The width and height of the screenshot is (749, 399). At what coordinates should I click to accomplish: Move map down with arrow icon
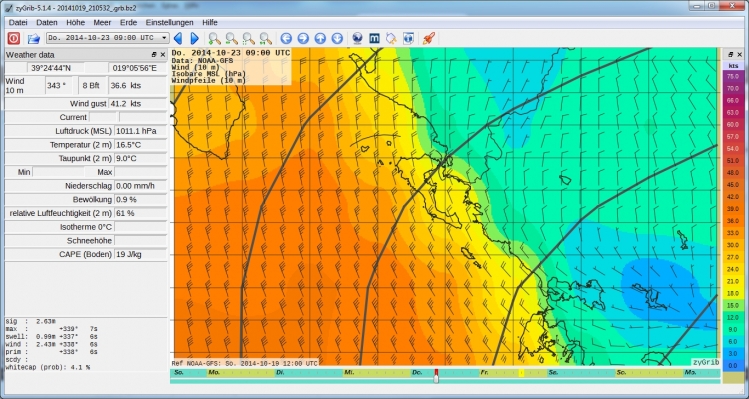[x=337, y=38]
